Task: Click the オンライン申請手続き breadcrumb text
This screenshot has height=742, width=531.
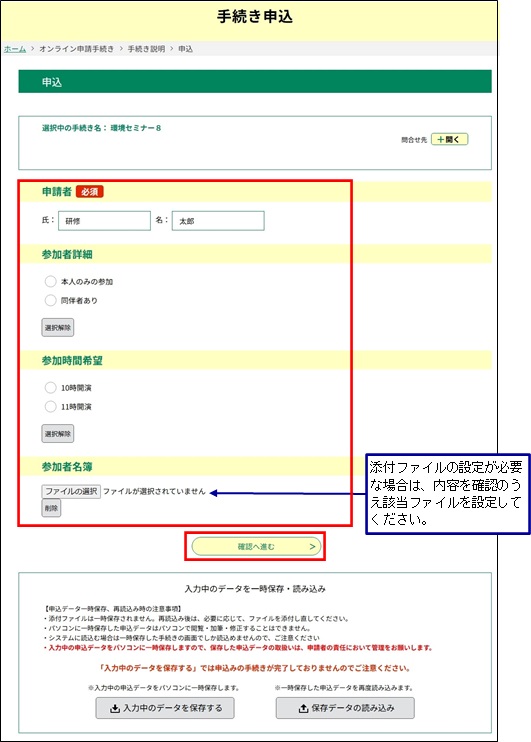Action: [77, 49]
